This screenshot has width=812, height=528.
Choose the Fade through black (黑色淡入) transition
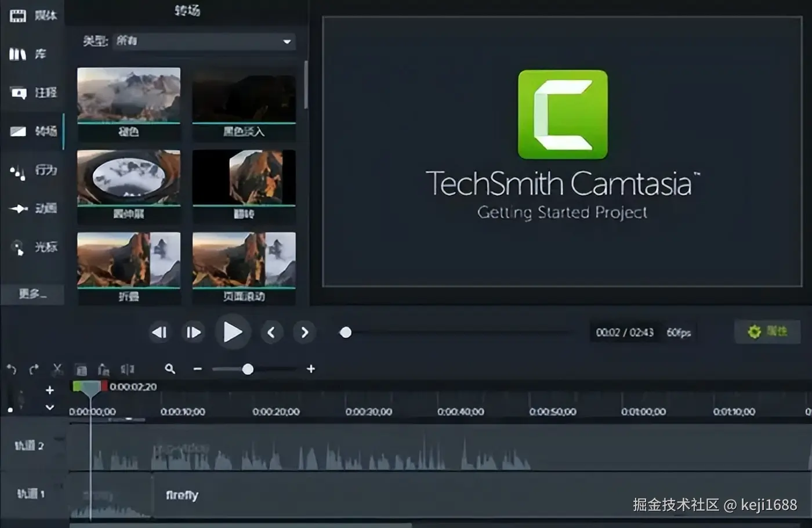click(244, 104)
